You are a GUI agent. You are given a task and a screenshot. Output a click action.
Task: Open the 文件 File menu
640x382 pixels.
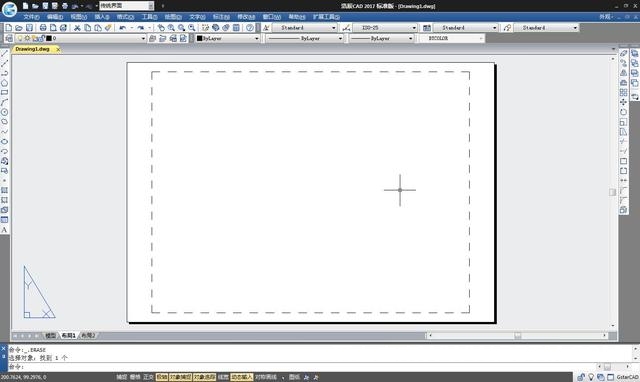click(31, 17)
